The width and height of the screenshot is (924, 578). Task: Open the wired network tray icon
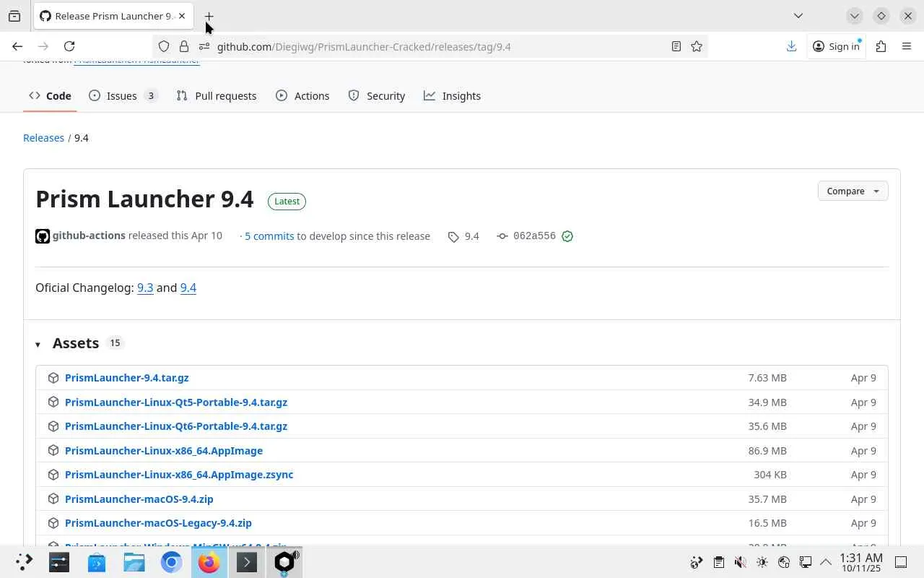click(x=805, y=562)
